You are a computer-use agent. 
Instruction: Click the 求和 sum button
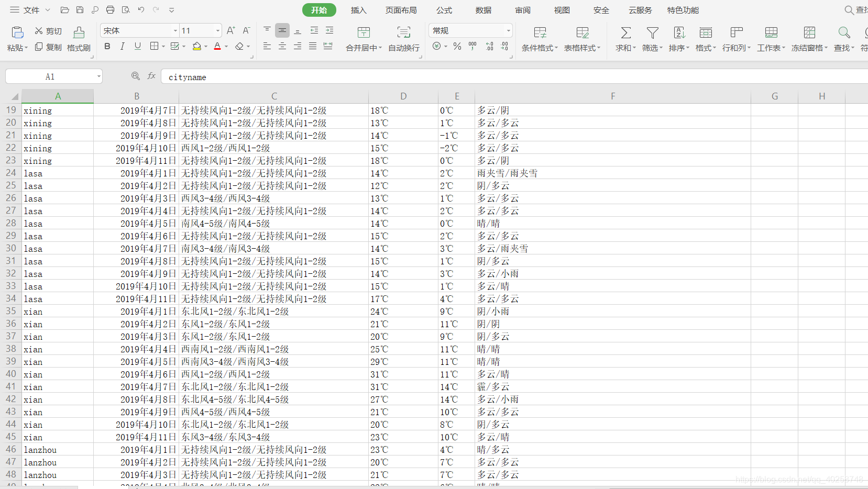click(625, 39)
